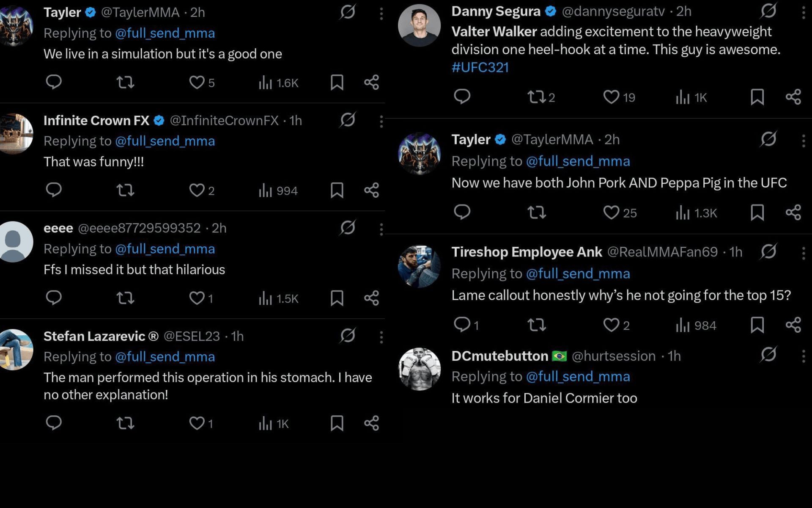Open Tireshop Employee Ank's profile name
Image resolution: width=812 pixels, height=508 pixels.
[527, 252]
